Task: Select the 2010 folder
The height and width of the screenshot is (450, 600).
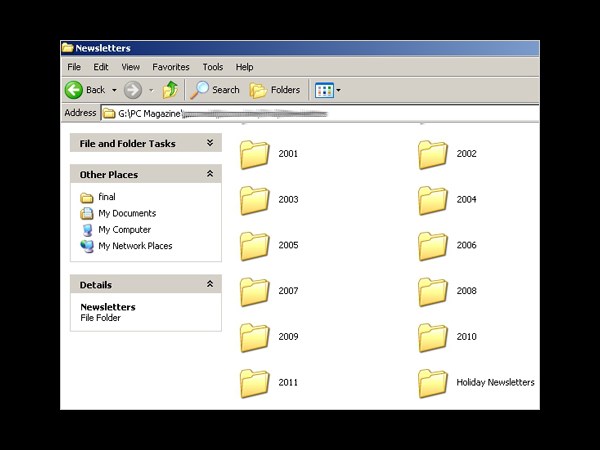Action: 433,337
